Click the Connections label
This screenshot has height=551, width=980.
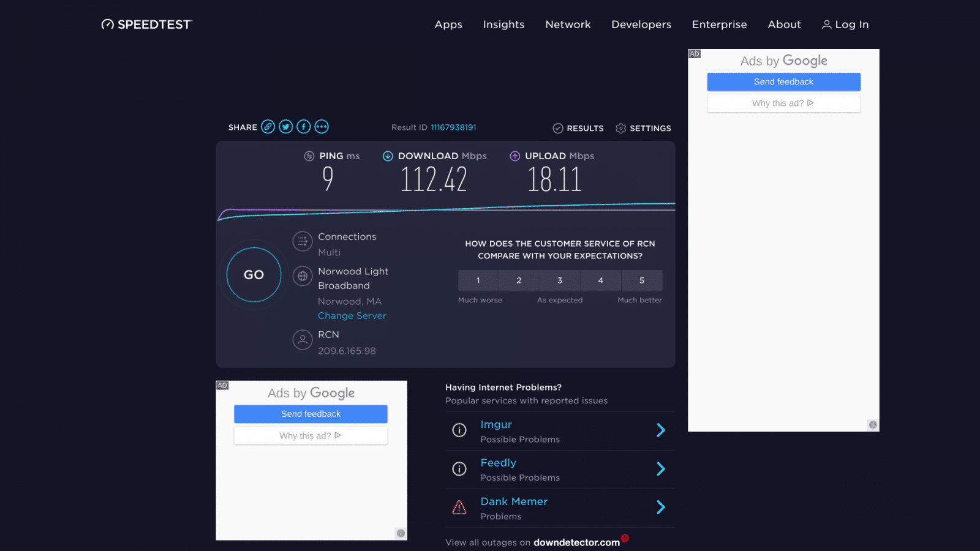point(347,237)
